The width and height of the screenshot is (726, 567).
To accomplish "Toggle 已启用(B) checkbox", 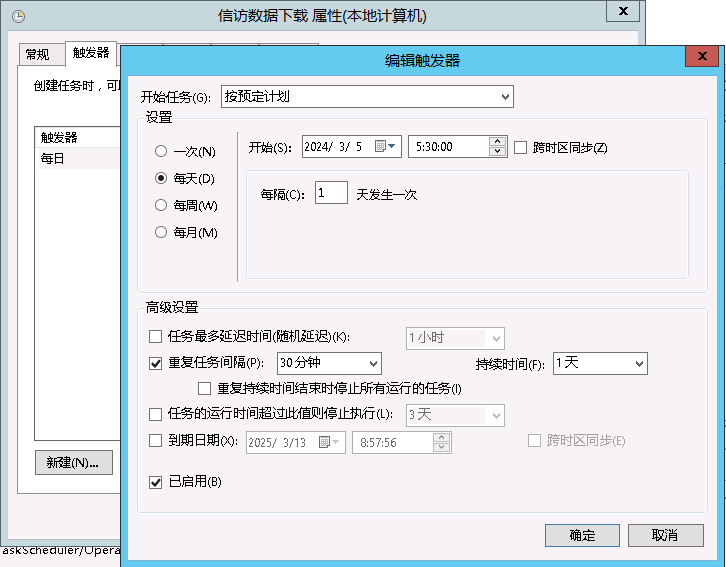I will (x=155, y=482).
